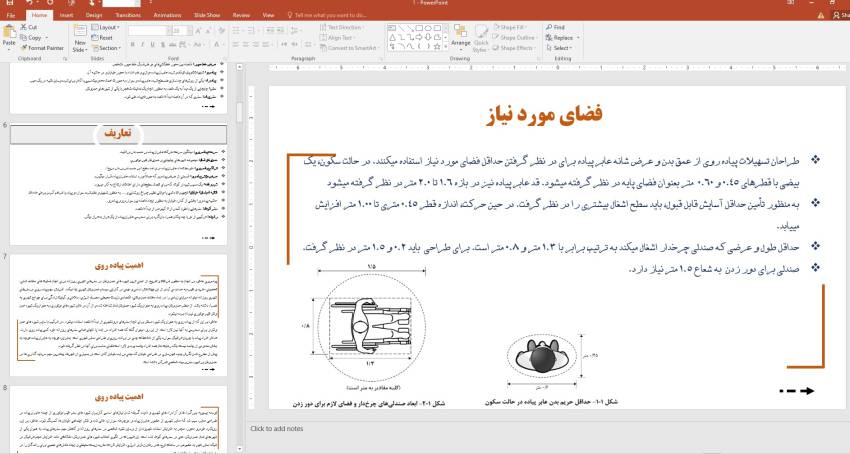
Task: Click the Numbering list icon
Action: click(253, 31)
